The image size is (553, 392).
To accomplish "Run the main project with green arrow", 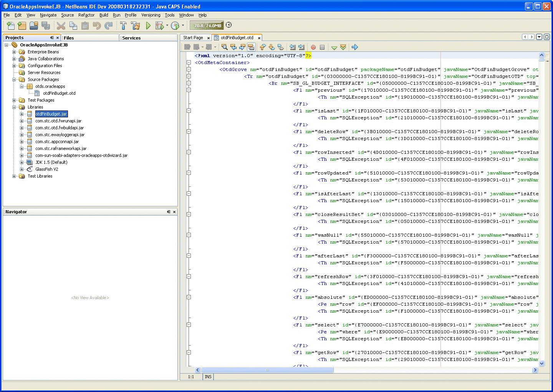I will [148, 26].
